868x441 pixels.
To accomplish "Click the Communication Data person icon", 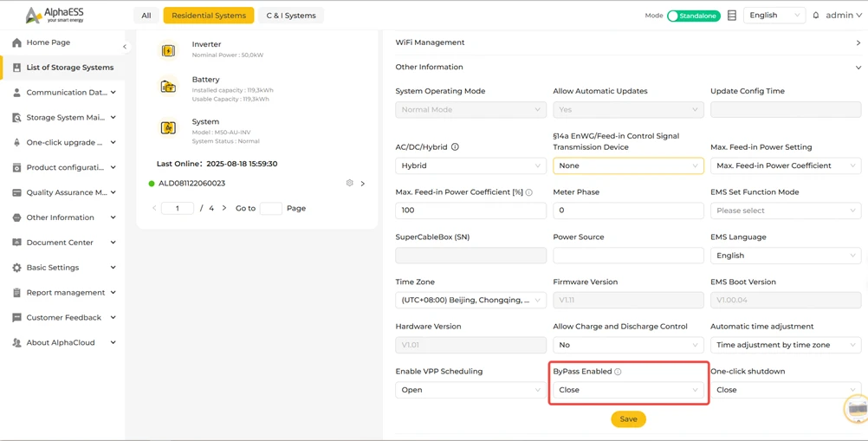I will 16,93.
